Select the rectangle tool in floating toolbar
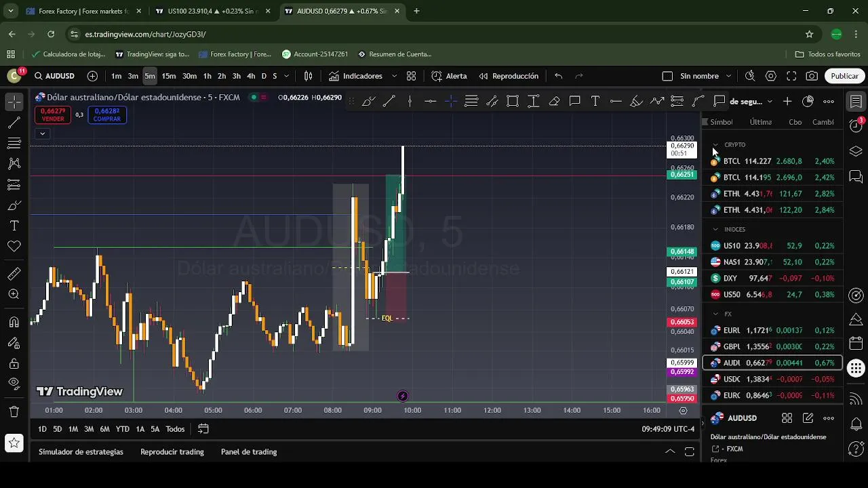This screenshot has height=488, width=868. [513, 101]
